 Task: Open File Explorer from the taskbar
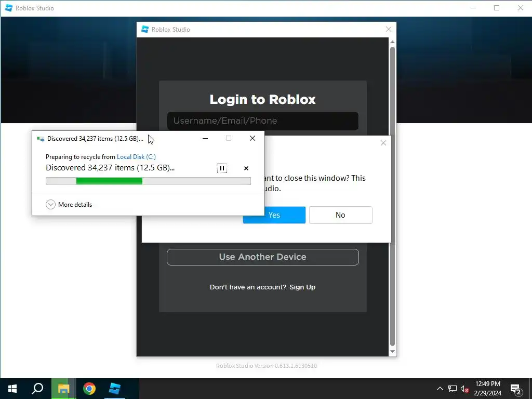[63, 389]
